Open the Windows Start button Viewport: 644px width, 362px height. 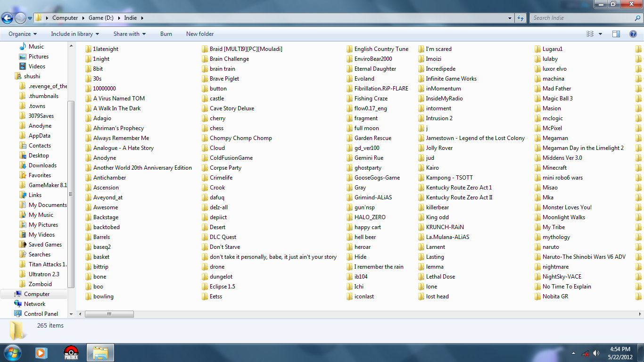[12, 353]
